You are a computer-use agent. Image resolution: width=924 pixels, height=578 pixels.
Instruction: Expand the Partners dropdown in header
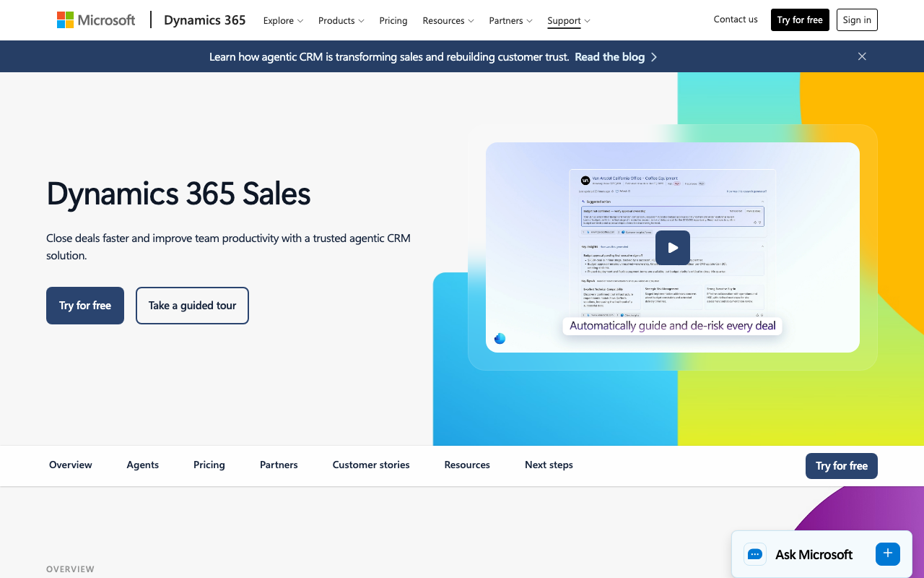510,20
